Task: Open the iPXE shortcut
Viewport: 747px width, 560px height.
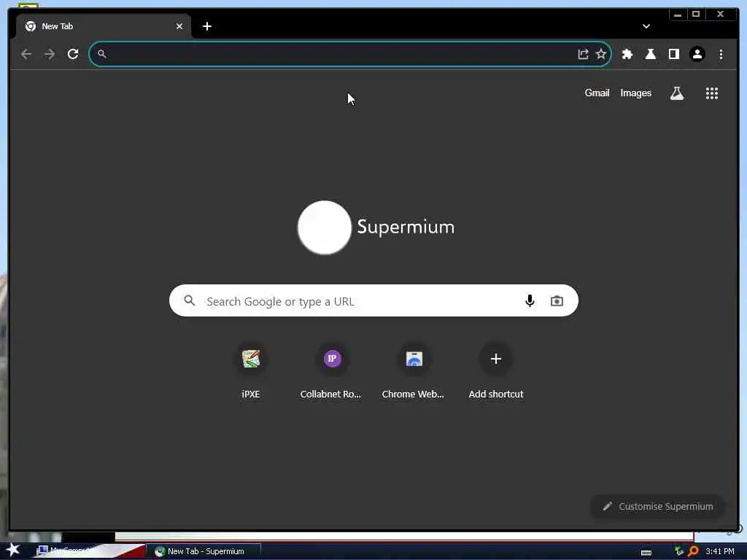Action: (251, 371)
